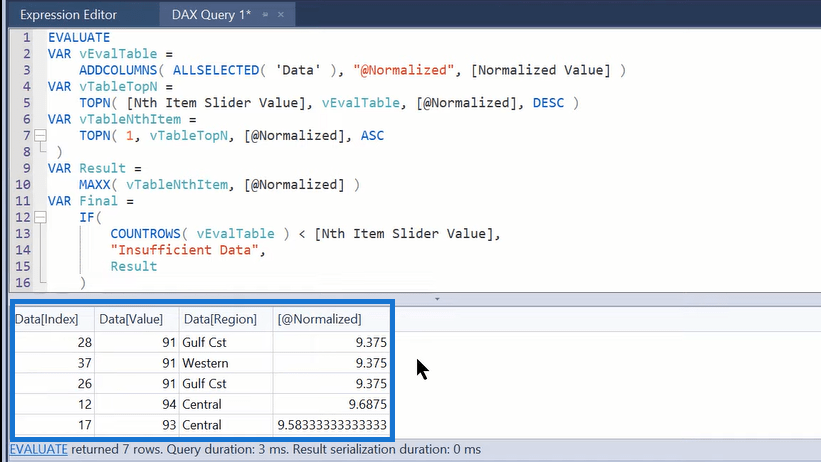
Task: Click the "Insufficient Data" string in code
Action: tap(184, 250)
